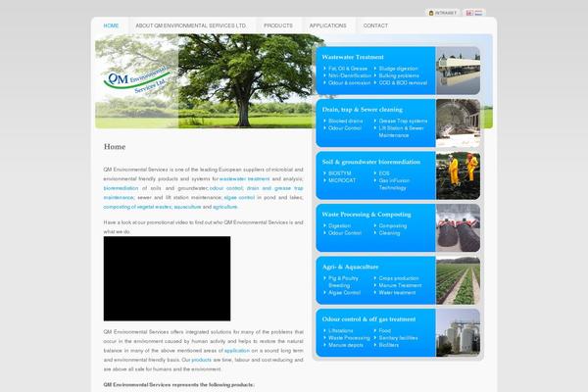
Task: Switch site language with the English flag
Action: coord(469,13)
